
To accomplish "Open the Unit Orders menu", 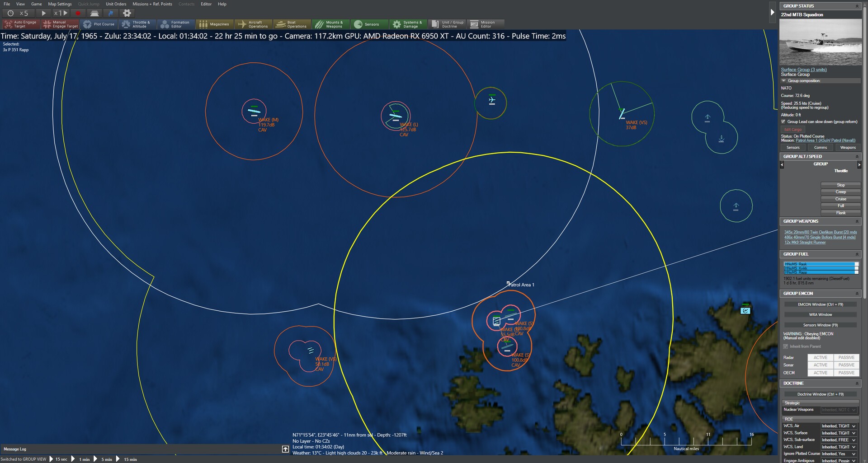I will (116, 4).
